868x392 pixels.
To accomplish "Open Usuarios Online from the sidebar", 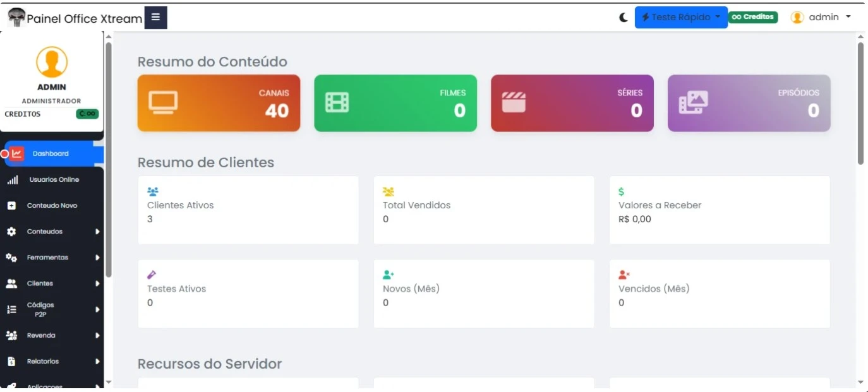I will pos(54,180).
